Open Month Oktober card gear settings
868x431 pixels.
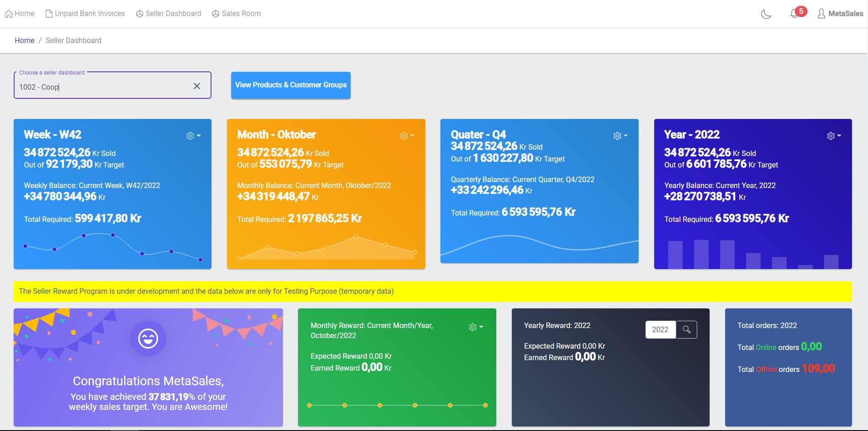pyautogui.click(x=407, y=136)
